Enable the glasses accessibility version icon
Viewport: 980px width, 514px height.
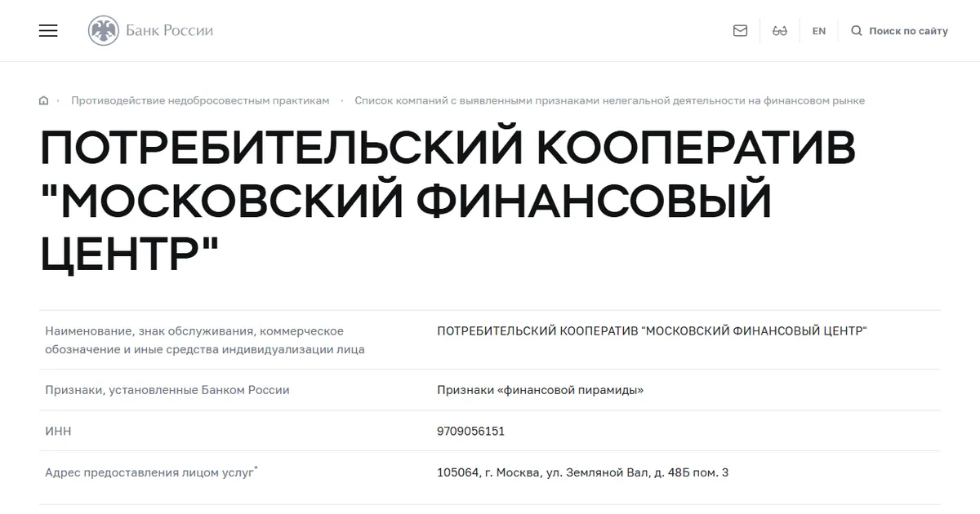click(779, 31)
